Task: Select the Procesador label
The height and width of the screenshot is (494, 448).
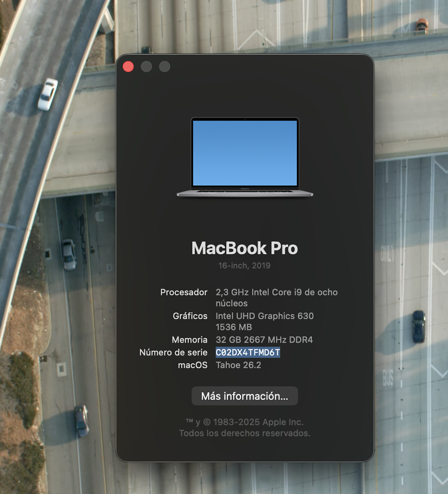Action: pos(184,292)
